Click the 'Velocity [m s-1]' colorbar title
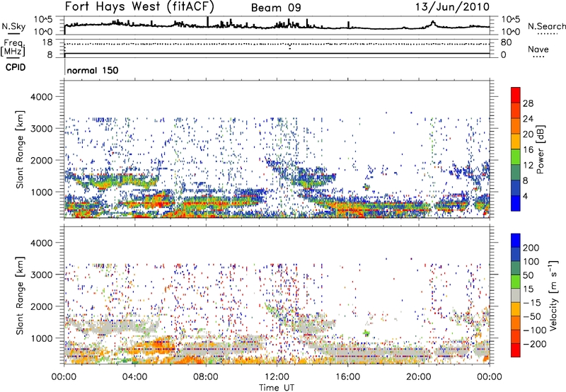Viewport: 566px width, 392px height. coord(553,295)
